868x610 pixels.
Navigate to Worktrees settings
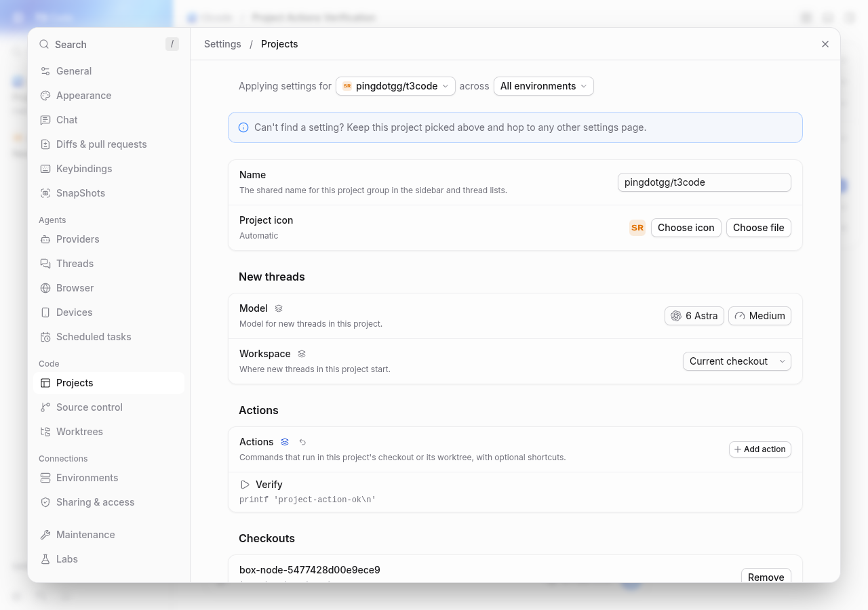pos(108,432)
